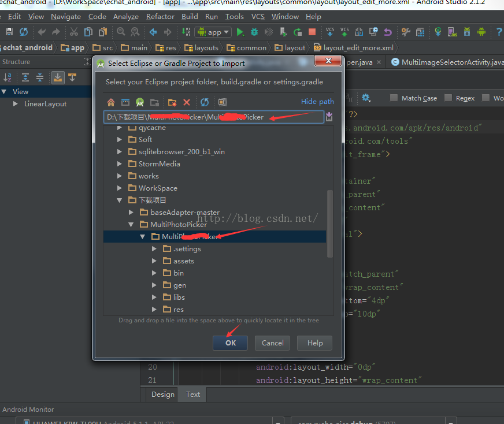Switch to the Text tab
Screen dimensions: 504x424
(x=193, y=394)
